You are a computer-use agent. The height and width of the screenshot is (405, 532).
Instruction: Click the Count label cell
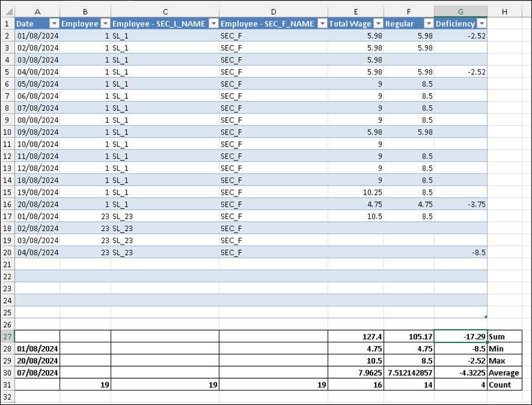505,385
